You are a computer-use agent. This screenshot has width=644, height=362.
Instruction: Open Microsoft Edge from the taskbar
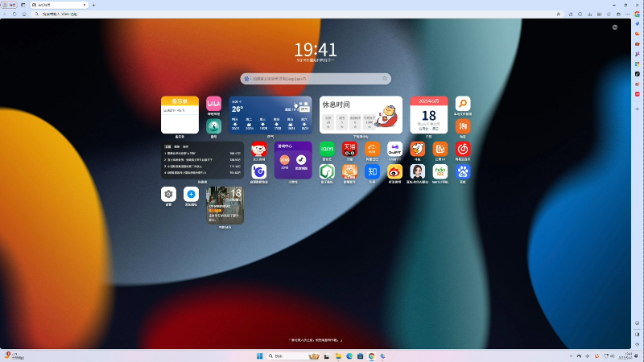point(349,356)
